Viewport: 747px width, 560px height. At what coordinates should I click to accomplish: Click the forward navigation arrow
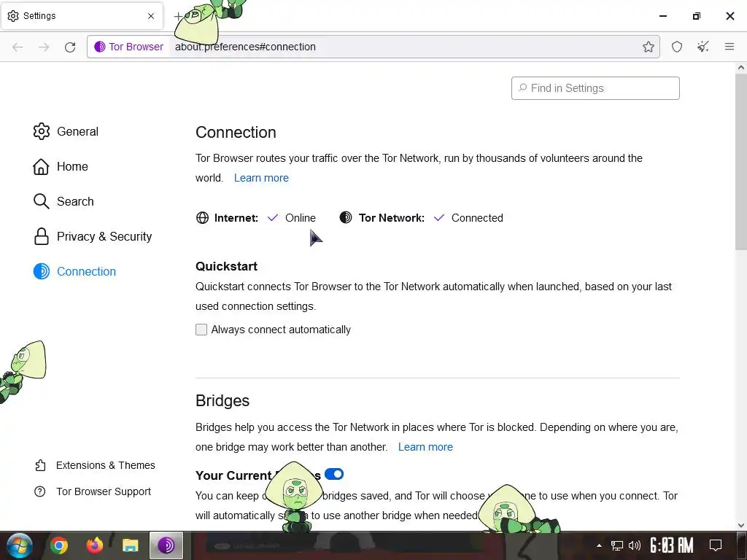tap(44, 47)
